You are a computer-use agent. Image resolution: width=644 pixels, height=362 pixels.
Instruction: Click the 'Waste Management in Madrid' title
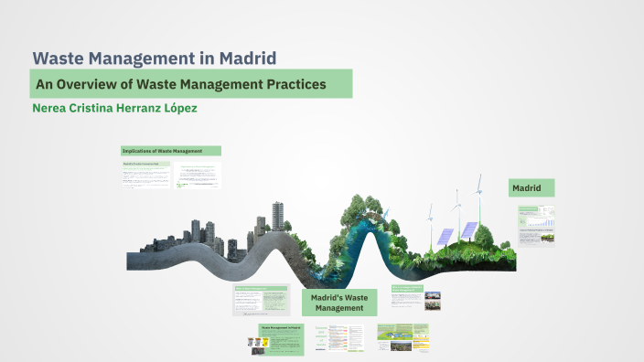click(x=155, y=59)
